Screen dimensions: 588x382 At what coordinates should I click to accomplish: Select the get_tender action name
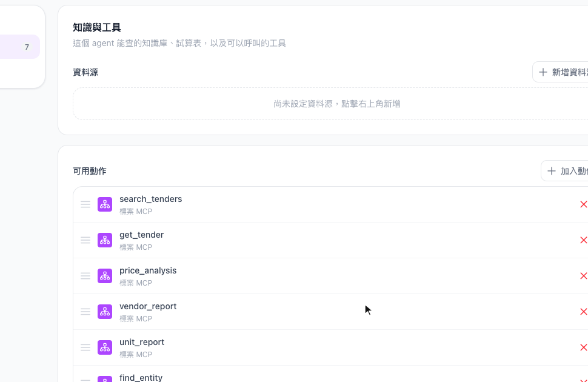(x=141, y=235)
